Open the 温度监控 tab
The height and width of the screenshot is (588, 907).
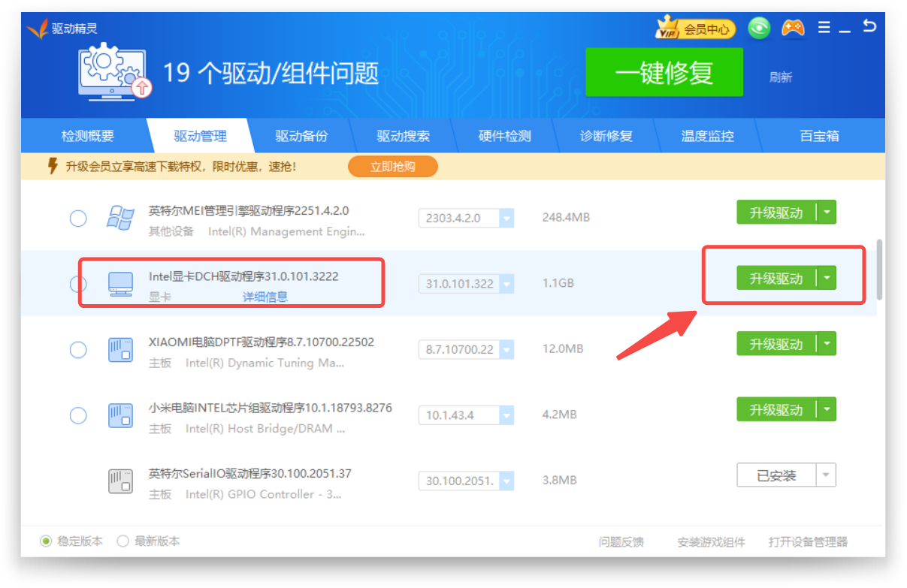click(707, 137)
